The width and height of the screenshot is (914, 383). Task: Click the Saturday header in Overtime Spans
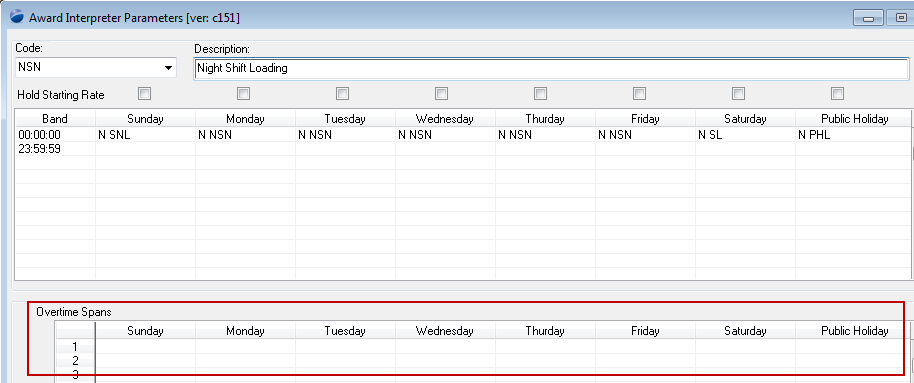pos(745,331)
